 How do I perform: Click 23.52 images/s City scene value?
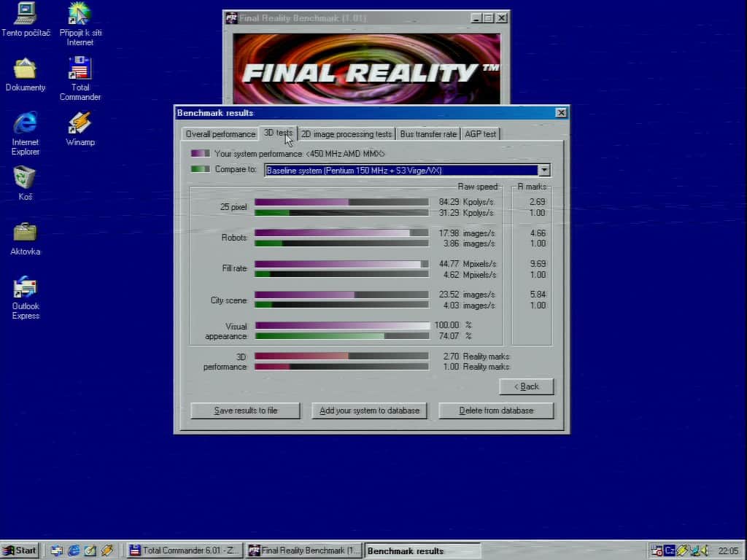[467, 295]
